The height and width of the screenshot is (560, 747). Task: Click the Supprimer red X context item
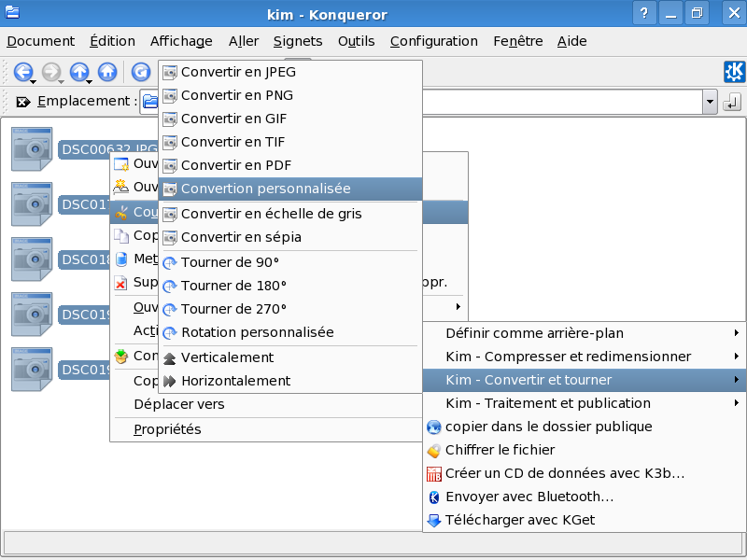134,283
